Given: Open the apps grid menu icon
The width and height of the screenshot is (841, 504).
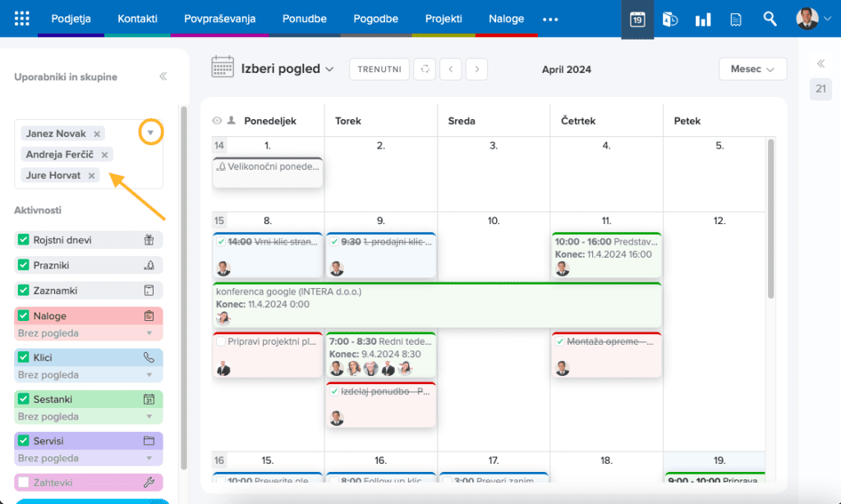Looking at the screenshot, I should (x=22, y=18).
